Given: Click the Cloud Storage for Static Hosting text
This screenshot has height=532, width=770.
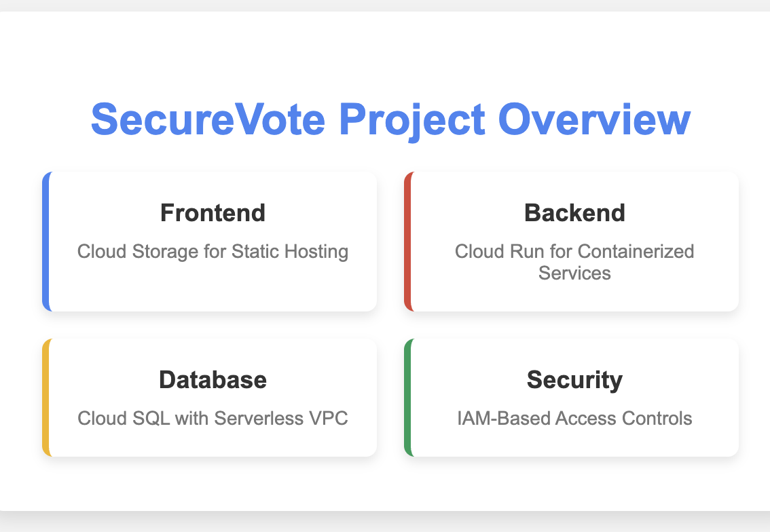Looking at the screenshot, I should tap(213, 252).
